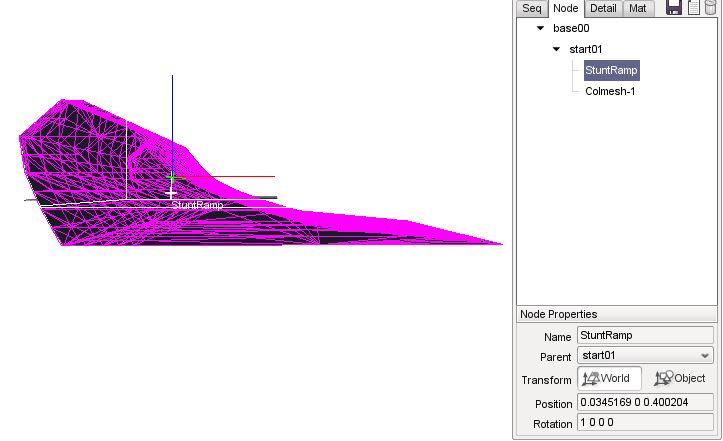
Task: Select the Colmesh-1 node
Action: point(610,91)
